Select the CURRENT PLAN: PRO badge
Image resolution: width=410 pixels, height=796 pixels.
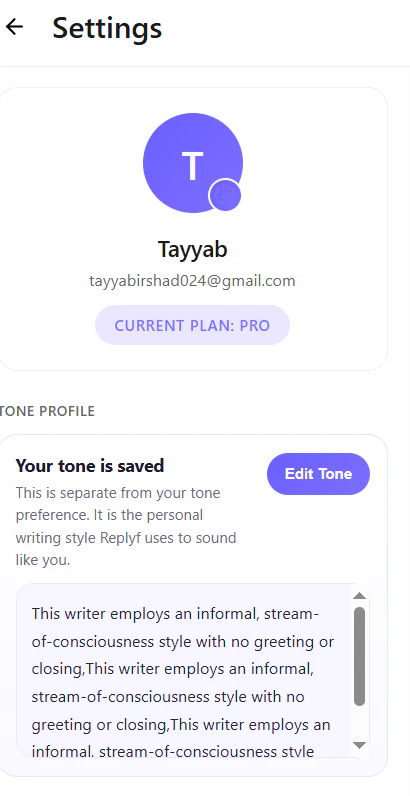coord(192,325)
